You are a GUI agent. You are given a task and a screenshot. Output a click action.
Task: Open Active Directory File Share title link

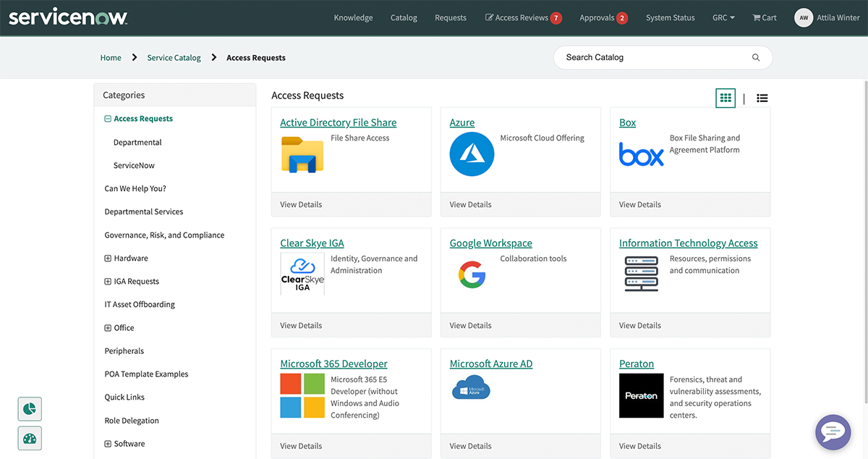click(339, 122)
